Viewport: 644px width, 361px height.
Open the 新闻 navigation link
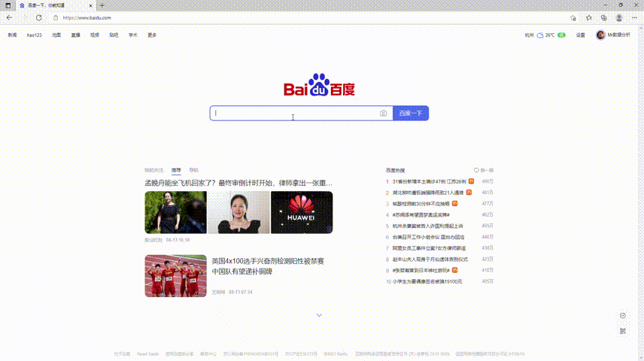point(12,35)
